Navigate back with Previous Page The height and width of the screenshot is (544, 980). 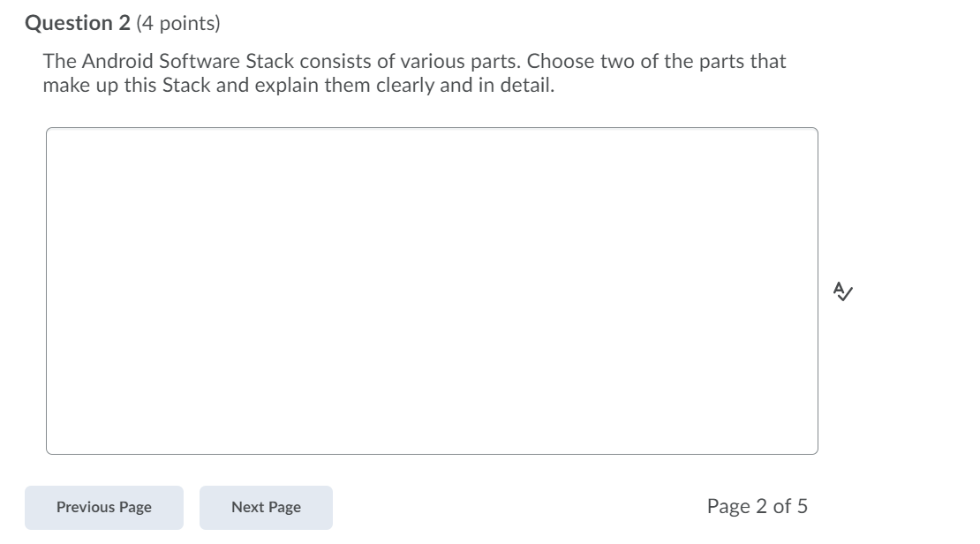103,507
